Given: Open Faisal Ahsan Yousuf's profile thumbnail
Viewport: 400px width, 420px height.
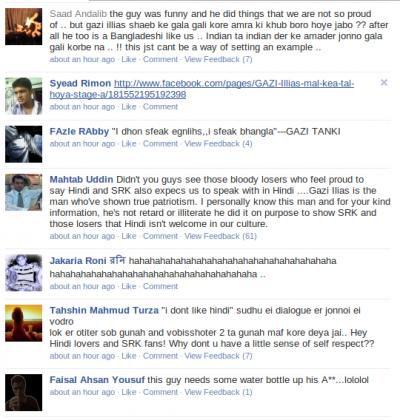Looking at the screenshot, I should [x=24, y=392].
